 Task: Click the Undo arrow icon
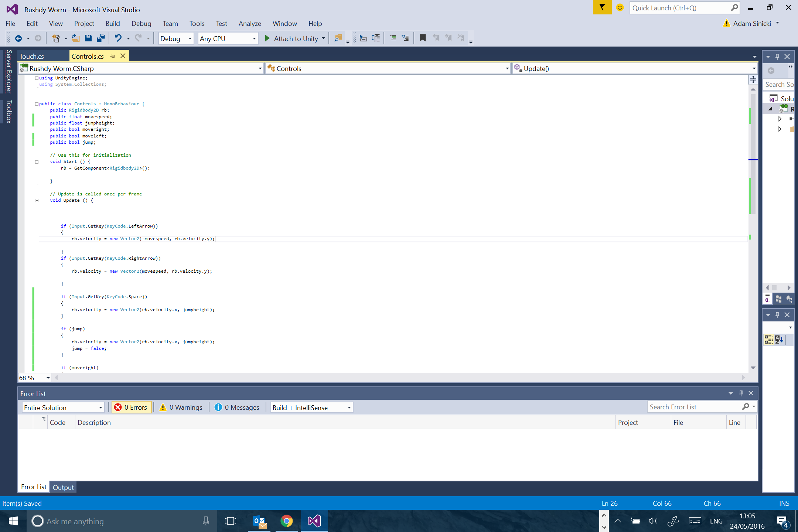click(x=118, y=38)
